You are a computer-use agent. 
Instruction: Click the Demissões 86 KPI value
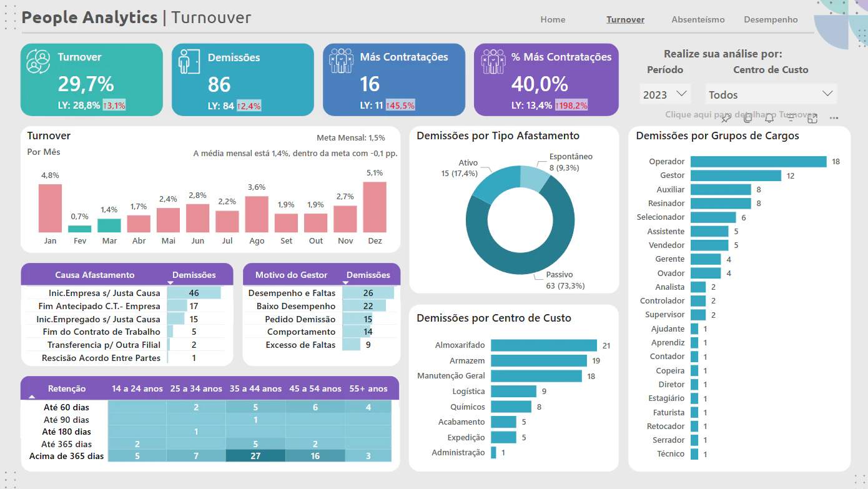point(219,84)
